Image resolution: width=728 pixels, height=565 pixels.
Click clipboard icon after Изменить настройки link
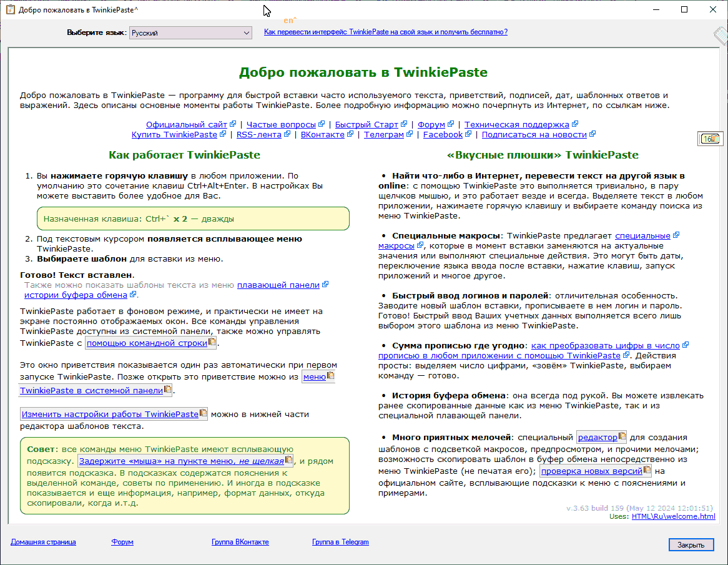pos(204,413)
